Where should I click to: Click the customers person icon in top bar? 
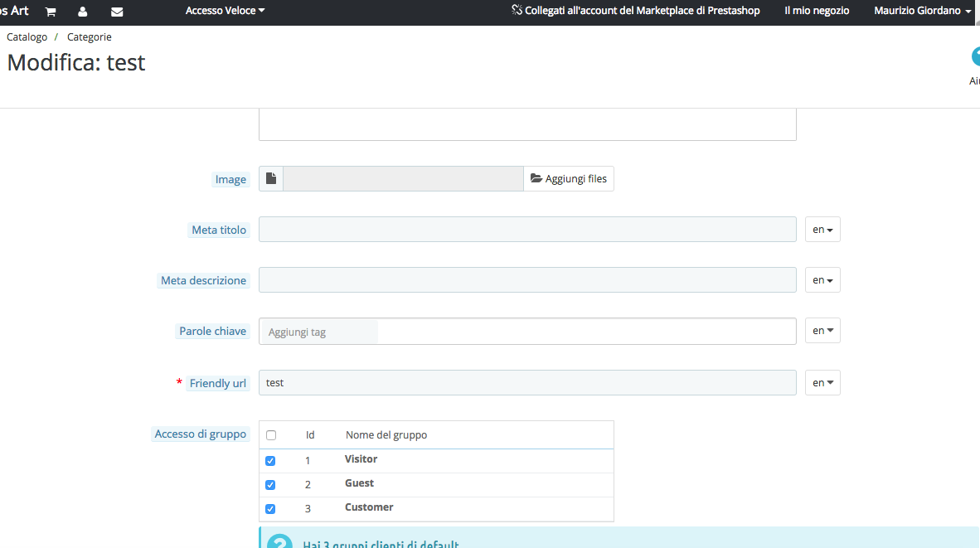pyautogui.click(x=83, y=12)
